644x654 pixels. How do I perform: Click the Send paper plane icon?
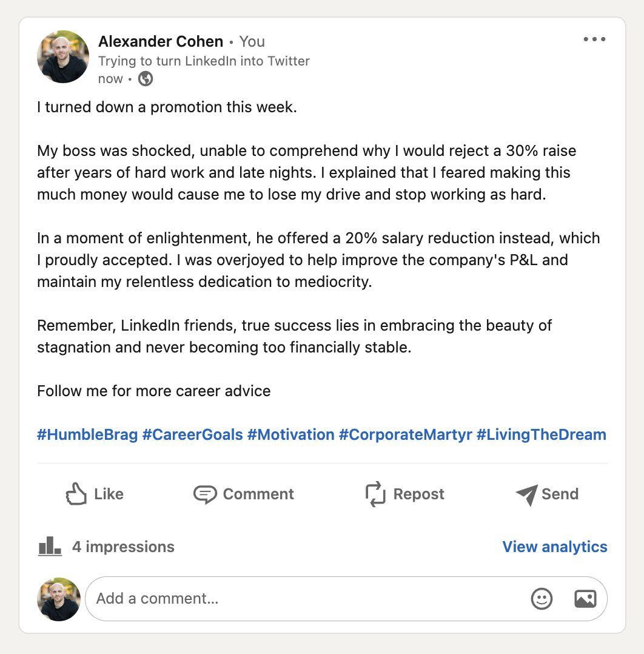(x=526, y=494)
